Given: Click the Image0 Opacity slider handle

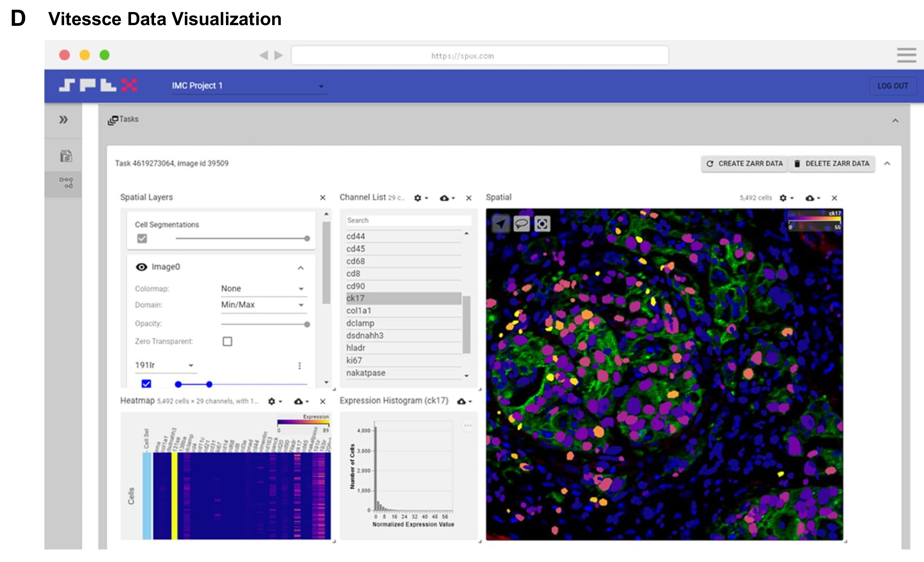Looking at the screenshot, I should point(307,324).
